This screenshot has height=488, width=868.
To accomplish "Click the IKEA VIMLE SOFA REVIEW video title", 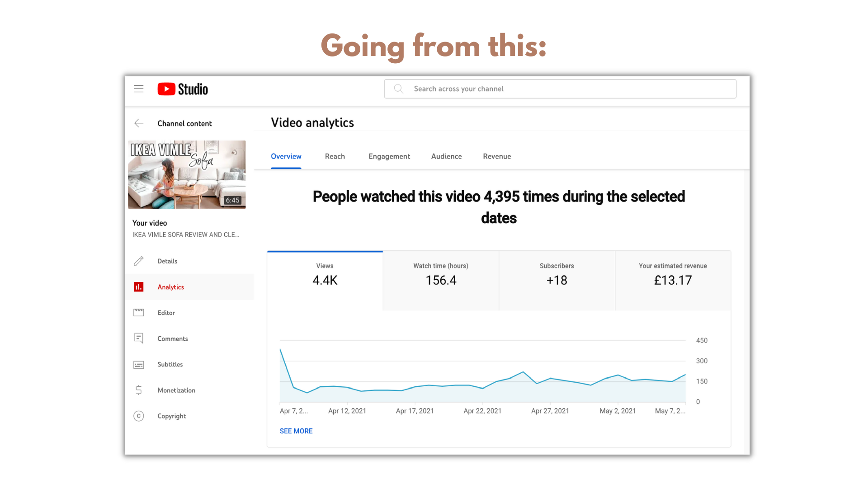I will pyautogui.click(x=185, y=235).
